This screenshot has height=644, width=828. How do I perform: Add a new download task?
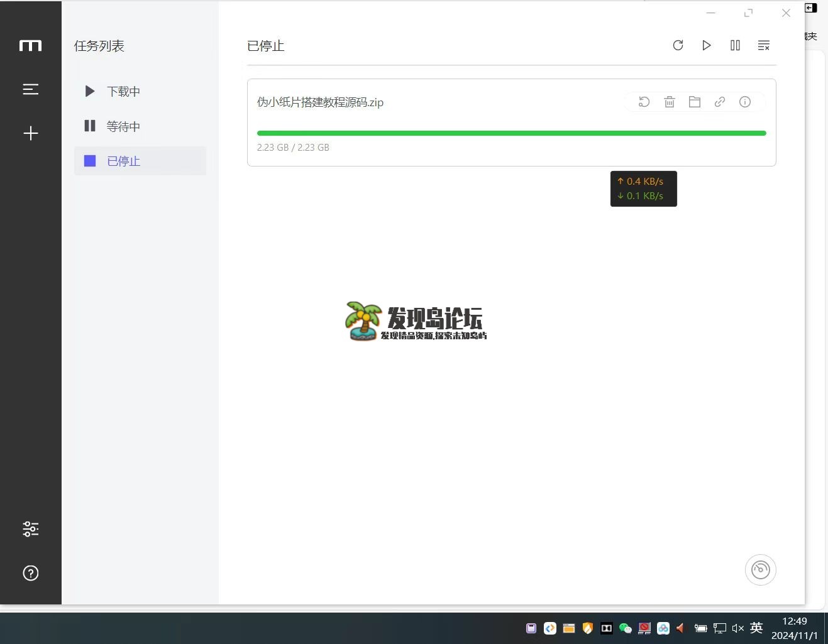pyautogui.click(x=30, y=133)
